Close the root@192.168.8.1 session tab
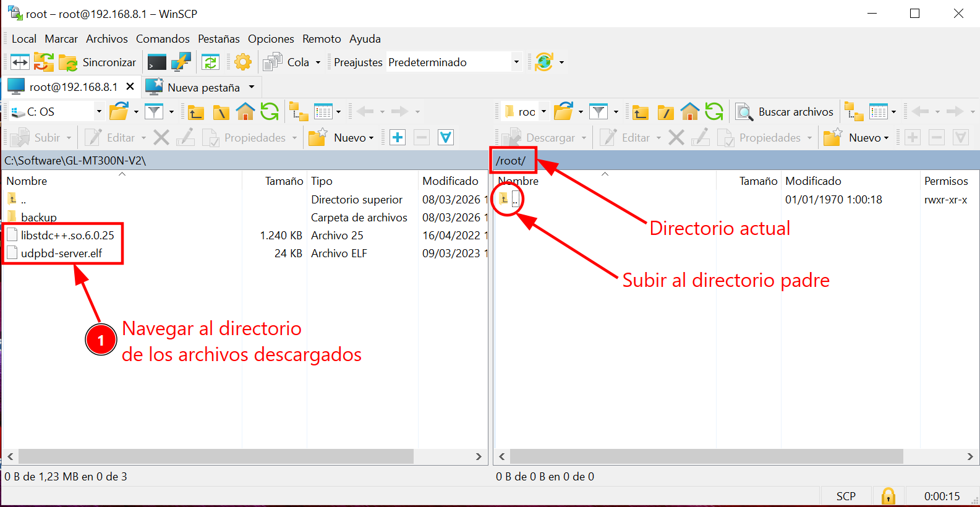 tap(130, 87)
